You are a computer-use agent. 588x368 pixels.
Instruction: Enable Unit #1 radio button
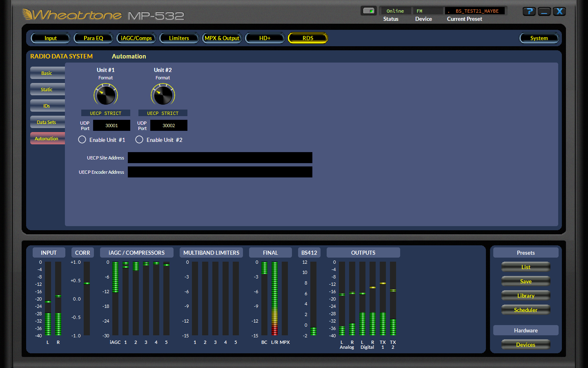tap(82, 139)
